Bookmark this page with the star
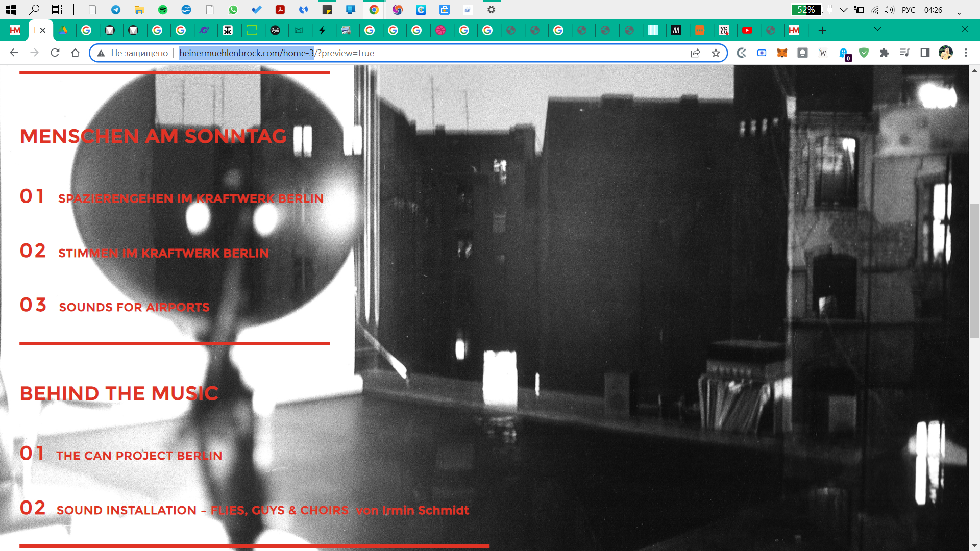The width and height of the screenshot is (980, 551). tap(716, 53)
